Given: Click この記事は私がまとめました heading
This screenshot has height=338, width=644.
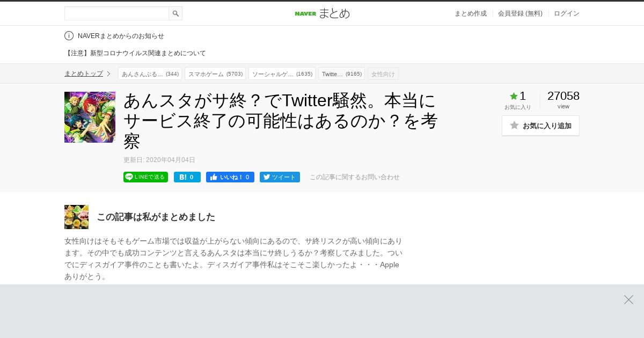Looking at the screenshot, I should tap(156, 217).
